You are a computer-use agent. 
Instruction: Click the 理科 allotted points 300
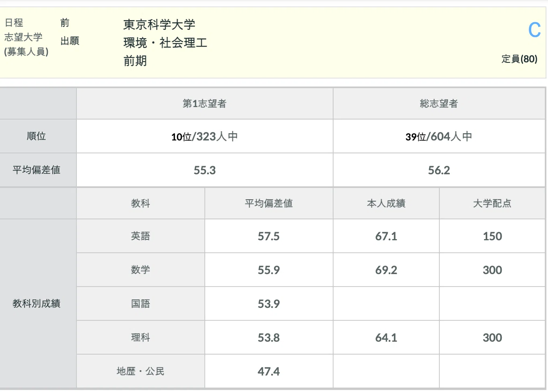492,338
